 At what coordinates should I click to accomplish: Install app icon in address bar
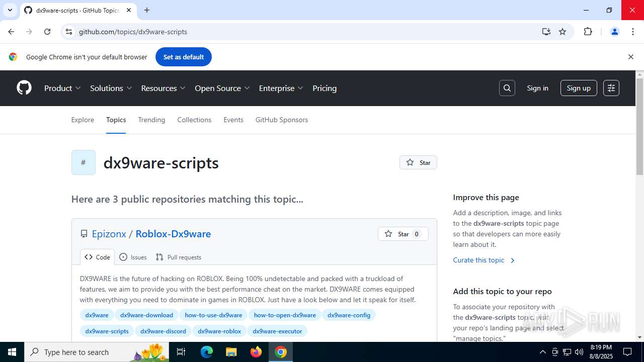click(546, 32)
